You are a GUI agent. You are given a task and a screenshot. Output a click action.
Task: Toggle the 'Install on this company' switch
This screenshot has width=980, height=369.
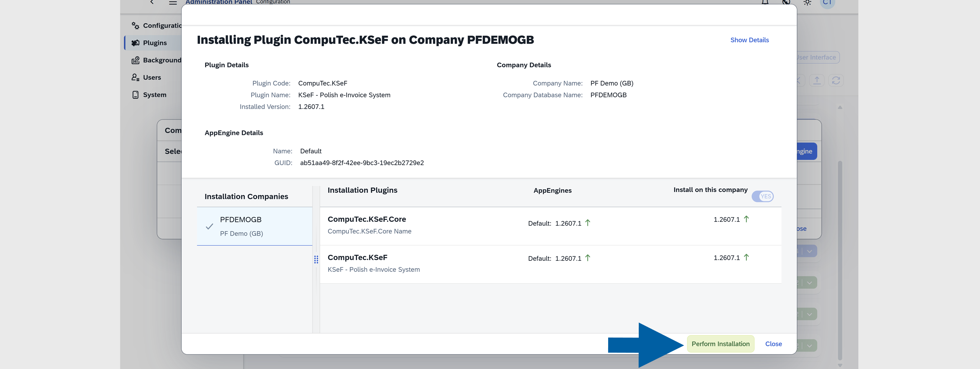click(x=762, y=197)
